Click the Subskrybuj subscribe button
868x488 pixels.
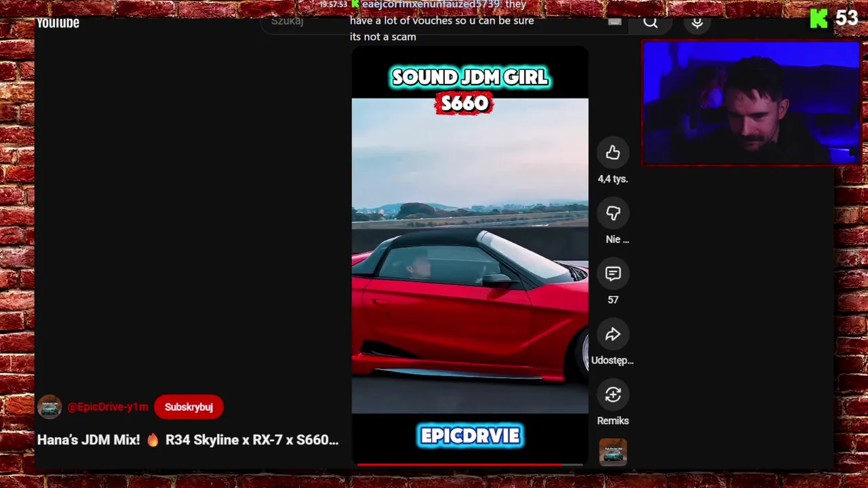[x=189, y=407]
